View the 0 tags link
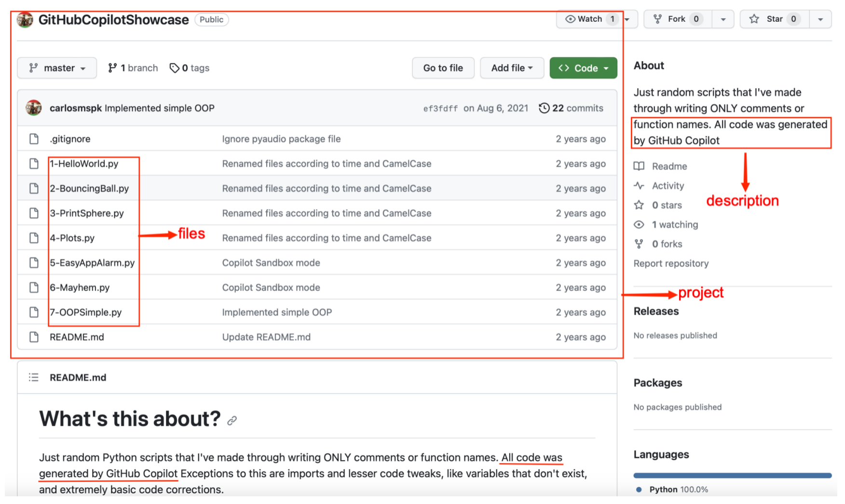This screenshot has height=504, width=845. click(x=190, y=68)
